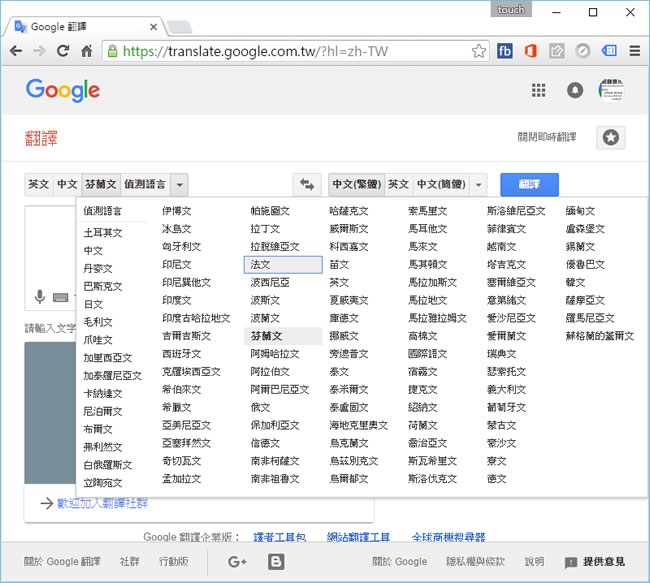Choose 泰文 in the language list
The image size is (650, 583).
click(x=339, y=372)
